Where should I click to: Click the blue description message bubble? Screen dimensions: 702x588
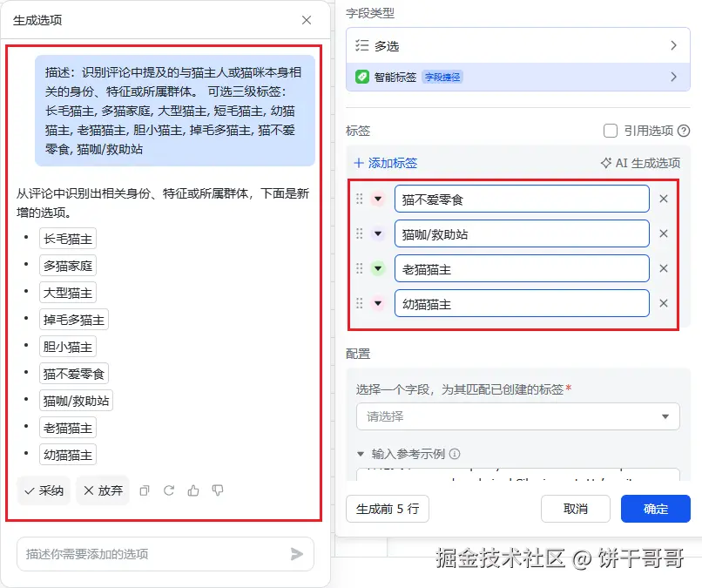pyautogui.click(x=175, y=110)
